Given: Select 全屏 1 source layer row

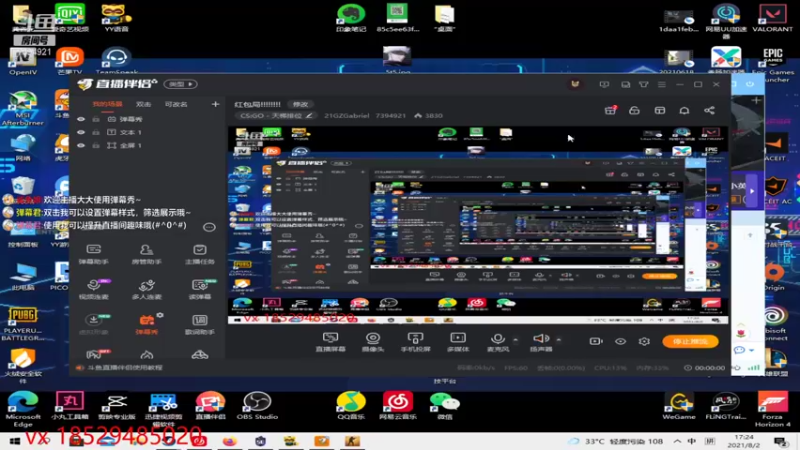Looking at the screenshot, I should point(147,145).
